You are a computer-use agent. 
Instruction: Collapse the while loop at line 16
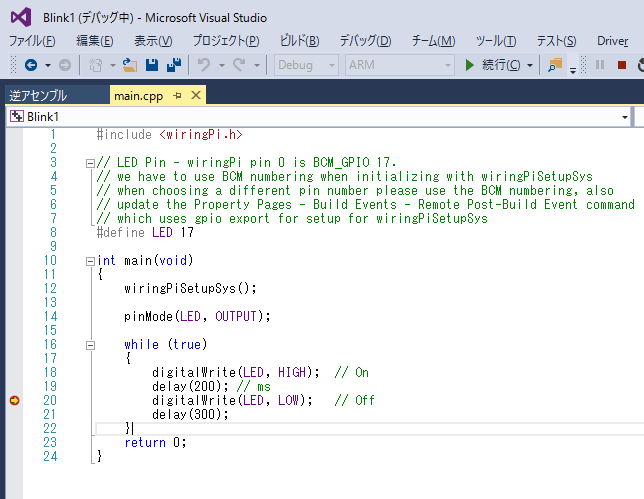90,345
